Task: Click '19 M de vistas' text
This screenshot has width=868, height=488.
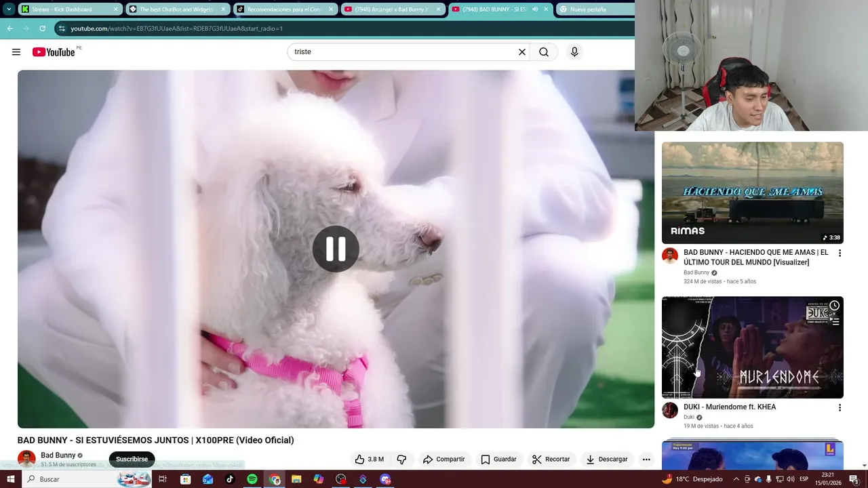Action: pos(701,426)
